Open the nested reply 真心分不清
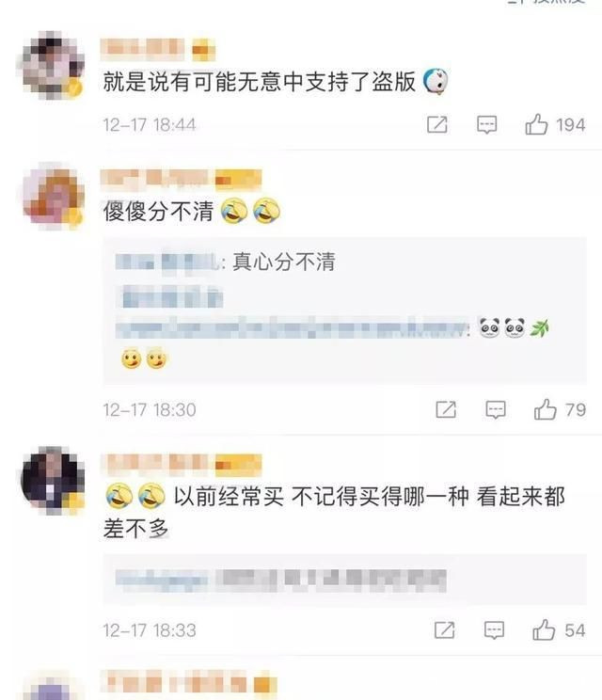This screenshot has height=700, width=602. 226,262
